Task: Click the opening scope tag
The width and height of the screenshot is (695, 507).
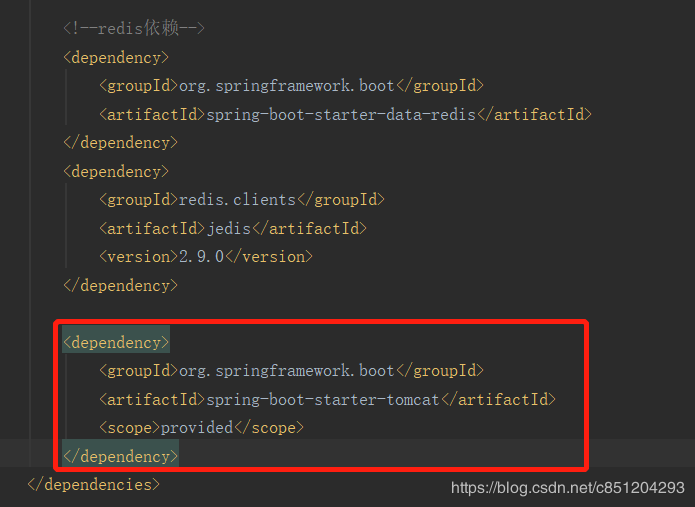Action: point(130,427)
